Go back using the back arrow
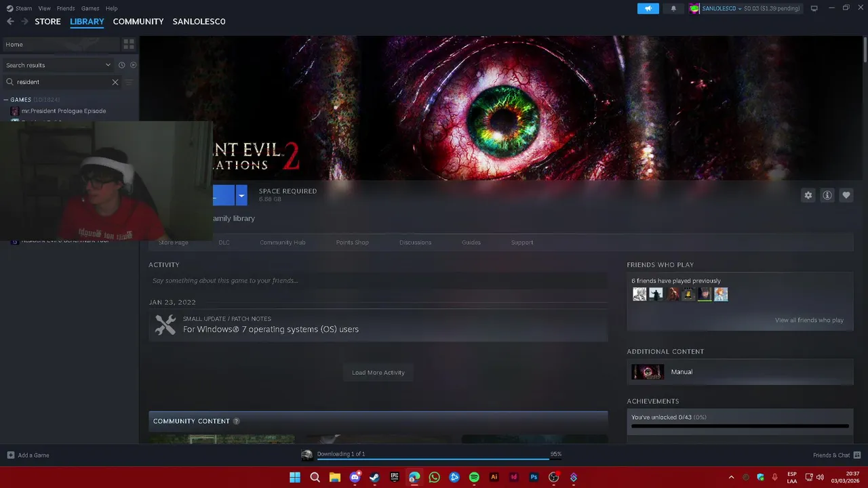The image size is (868, 488). point(10,22)
